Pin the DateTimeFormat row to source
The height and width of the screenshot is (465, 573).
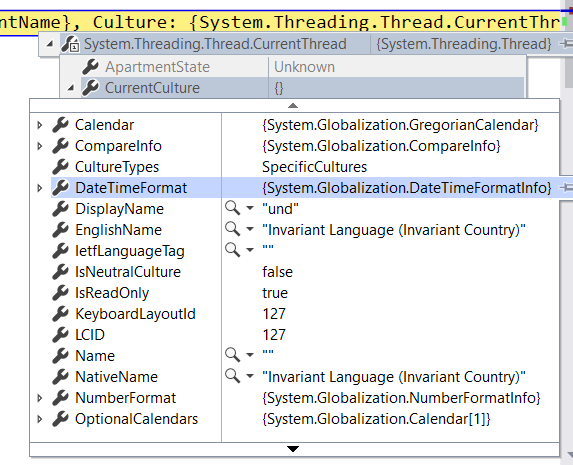click(566, 188)
